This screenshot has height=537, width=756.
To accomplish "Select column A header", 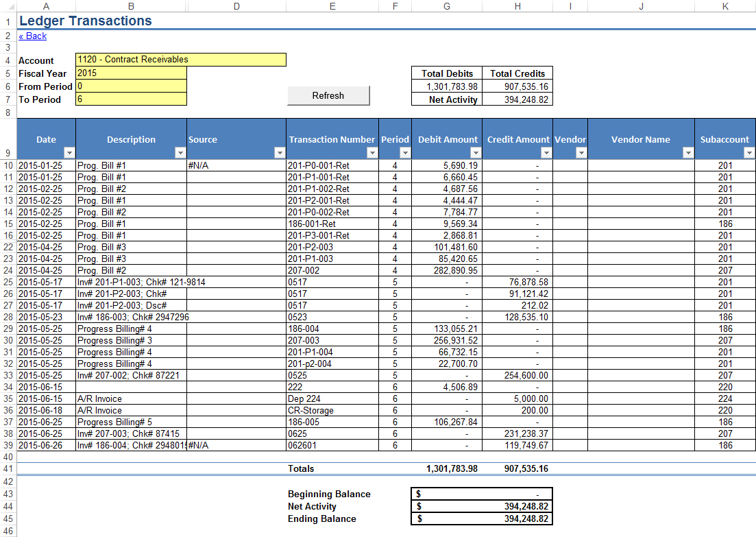I will point(47,6).
